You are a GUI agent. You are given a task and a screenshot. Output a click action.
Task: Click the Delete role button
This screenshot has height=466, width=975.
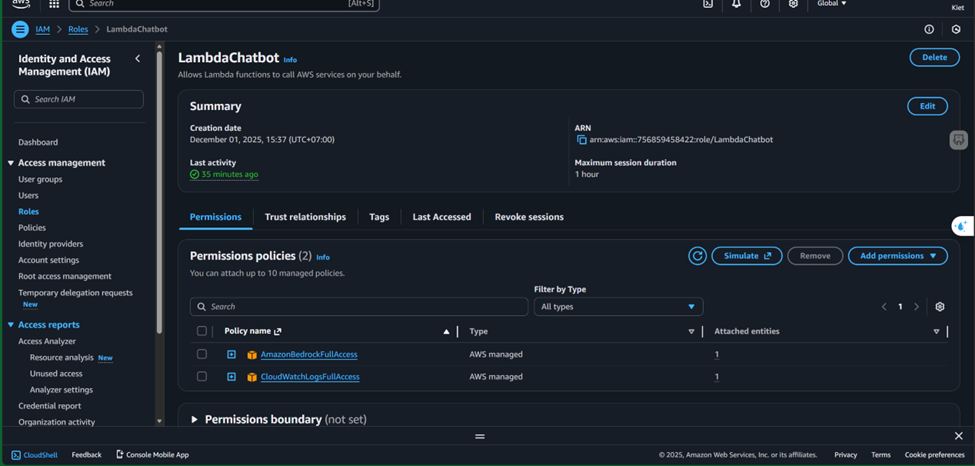pyautogui.click(x=934, y=58)
